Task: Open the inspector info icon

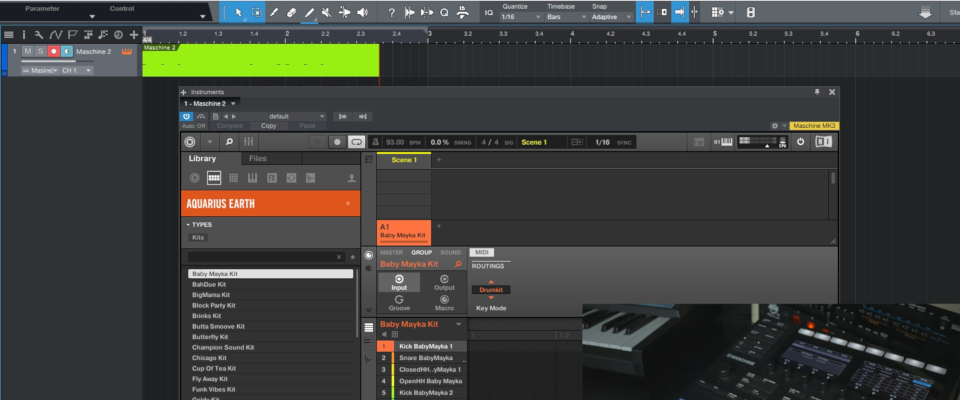Action: 24,35
